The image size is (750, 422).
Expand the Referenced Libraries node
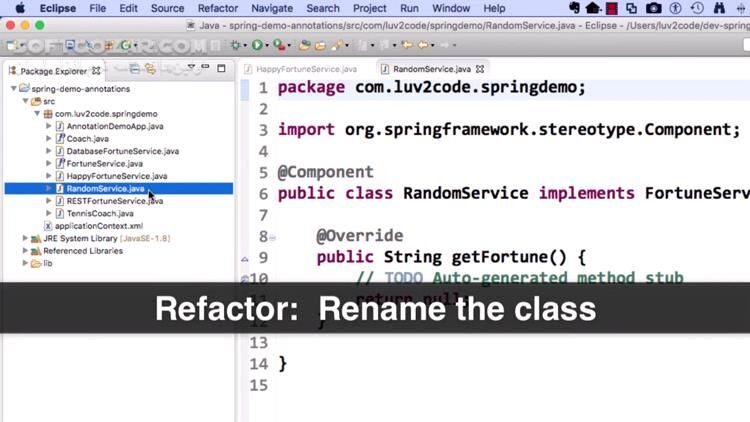click(x=25, y=251)
